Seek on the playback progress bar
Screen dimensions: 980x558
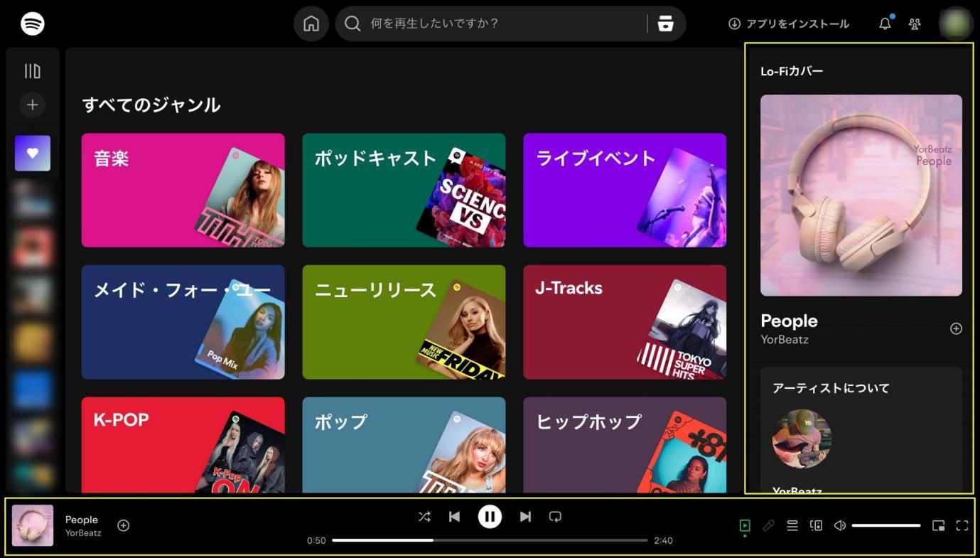[x=490, y=540]
